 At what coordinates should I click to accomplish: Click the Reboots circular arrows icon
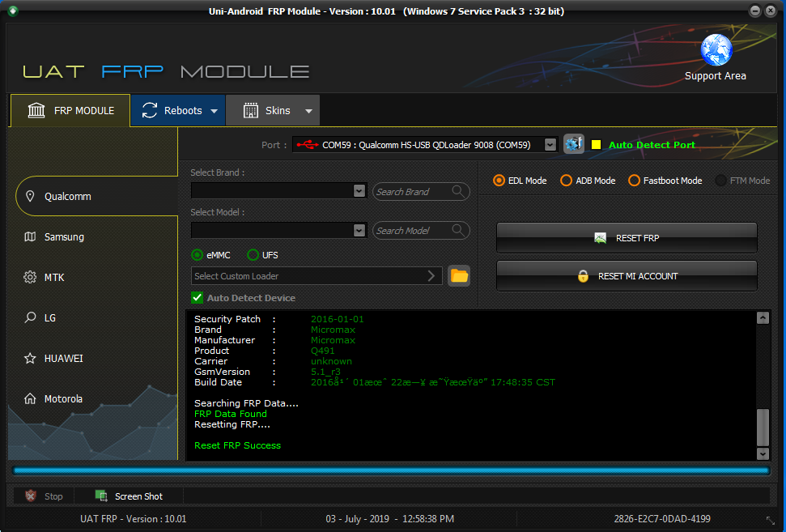(150, 110)
